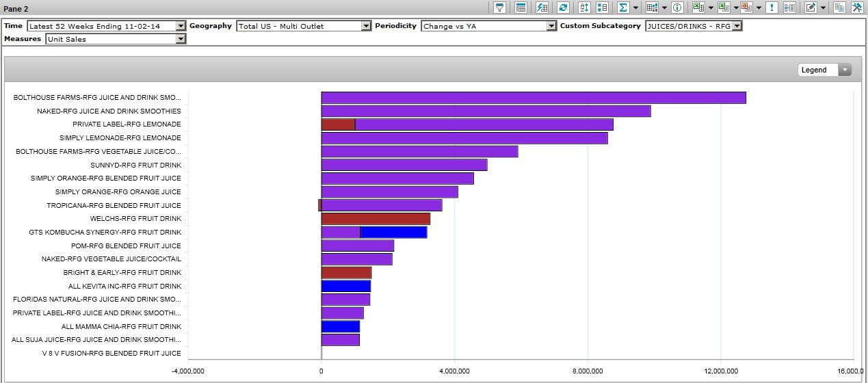Image resolution: width=868 pixels, height=383 pixels.
Task: Open the Measures Unit Sales dropdown
Action: [x=181, y=39]
